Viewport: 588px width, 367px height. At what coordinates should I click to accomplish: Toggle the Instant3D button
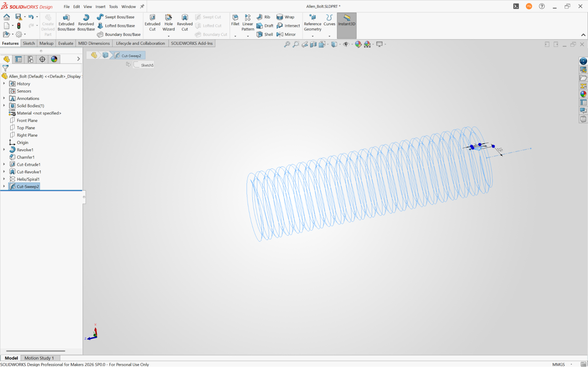[347, 26]
